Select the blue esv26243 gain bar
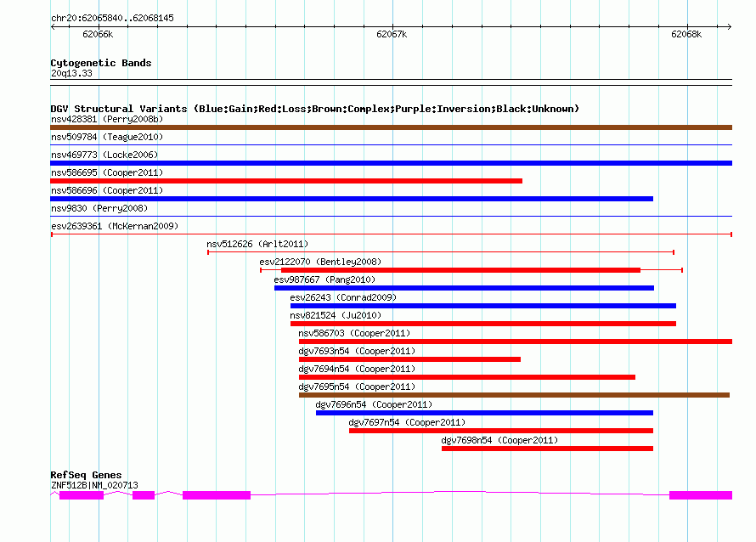756x542 pixels. (483, 306)
